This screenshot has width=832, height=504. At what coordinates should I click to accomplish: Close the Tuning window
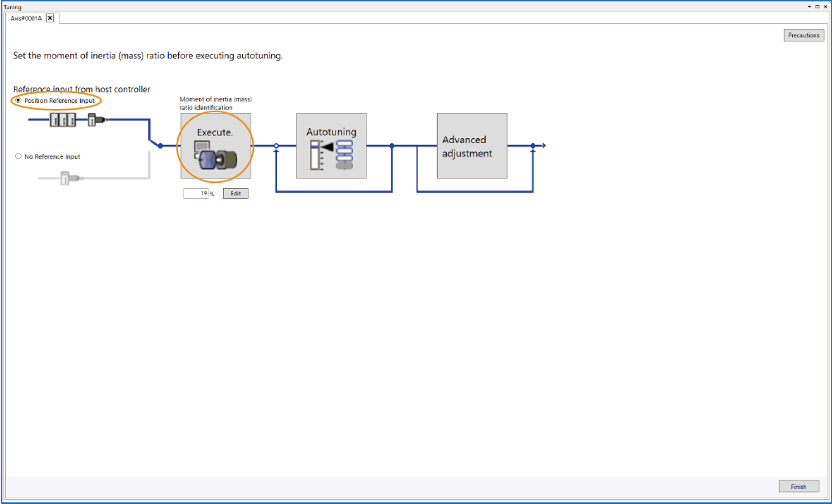[825, 6]
